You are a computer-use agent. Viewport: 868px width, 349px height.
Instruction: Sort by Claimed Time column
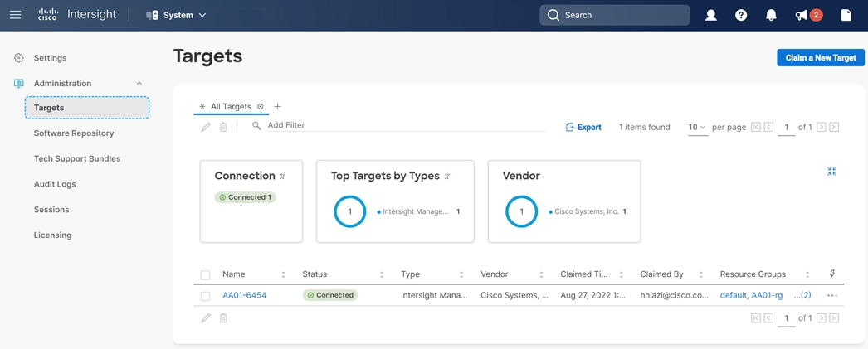pyautogui.click(x=621, y=274)
